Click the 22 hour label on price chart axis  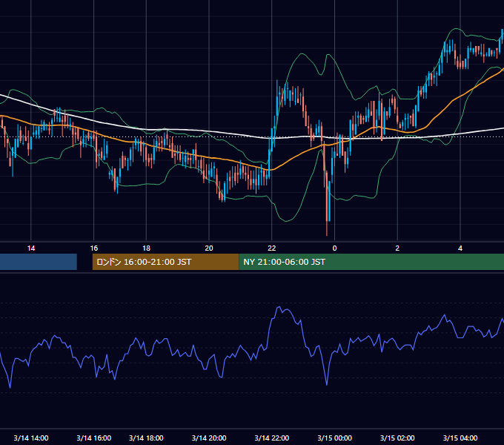[x=272, y=248]
